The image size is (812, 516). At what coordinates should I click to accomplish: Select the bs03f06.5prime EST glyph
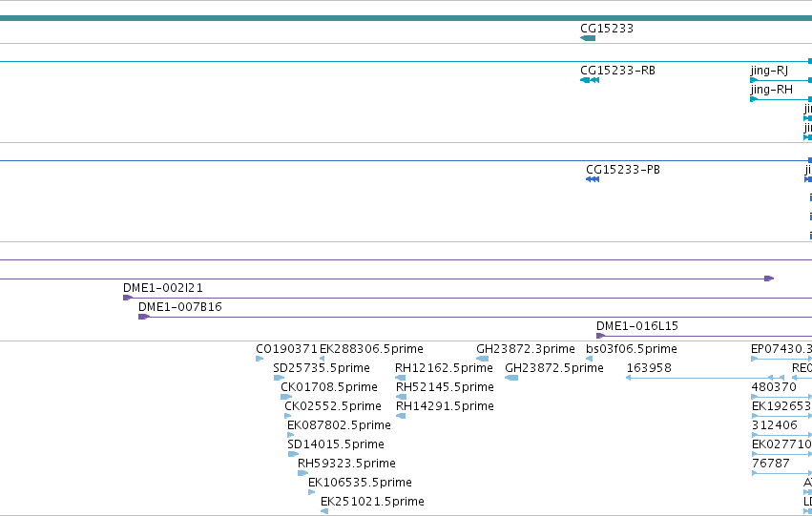pos(589,359)
